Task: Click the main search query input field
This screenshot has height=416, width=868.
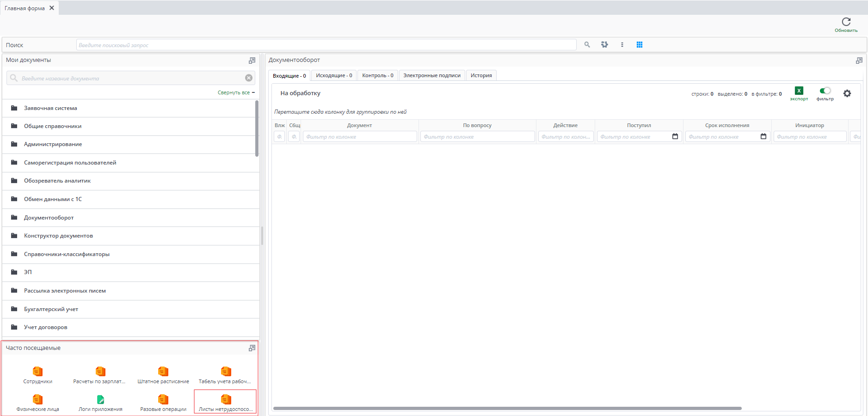Action: pyautogui.click(x=326, y=45)
